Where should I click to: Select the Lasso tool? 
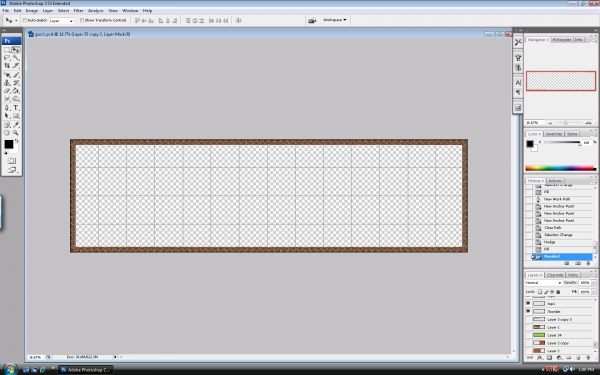pyautogui.click(x=7, y=58)
